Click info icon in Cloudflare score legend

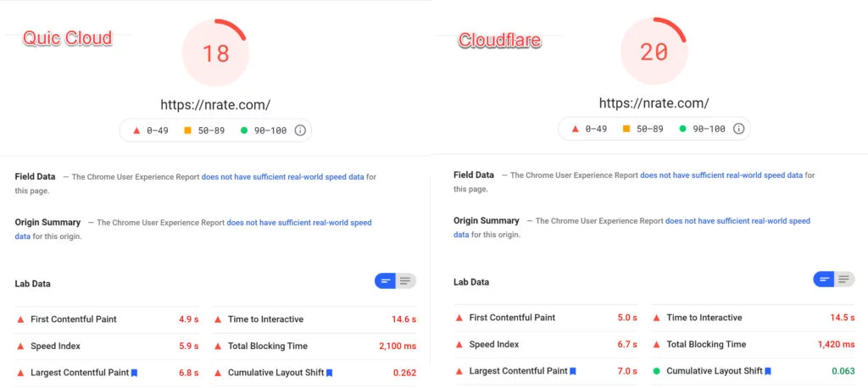[x=738, y=129]
